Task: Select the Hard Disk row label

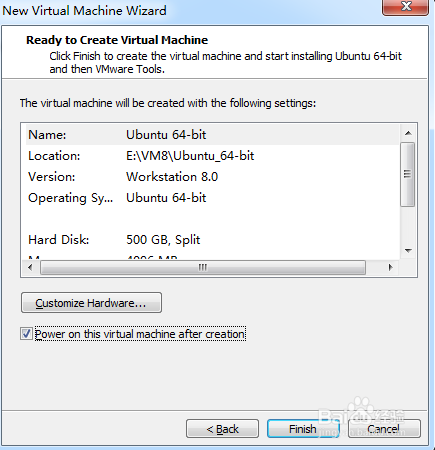Action: tap(59, 240)
